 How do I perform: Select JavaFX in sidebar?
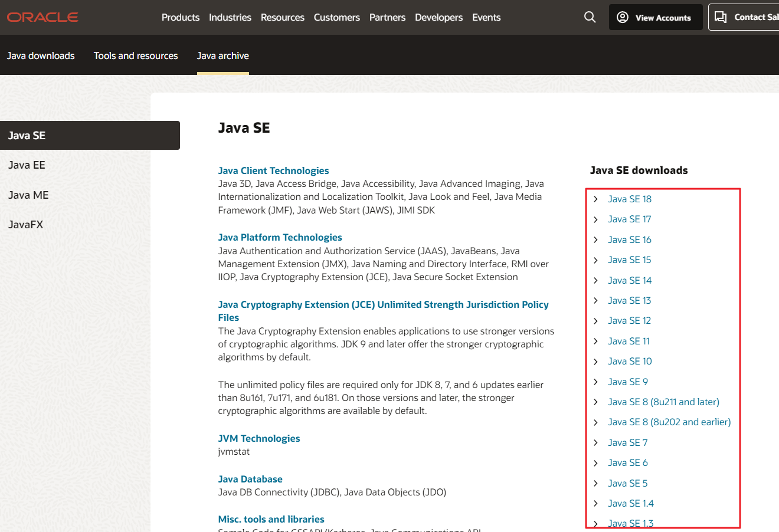click(x=26, y=225)
